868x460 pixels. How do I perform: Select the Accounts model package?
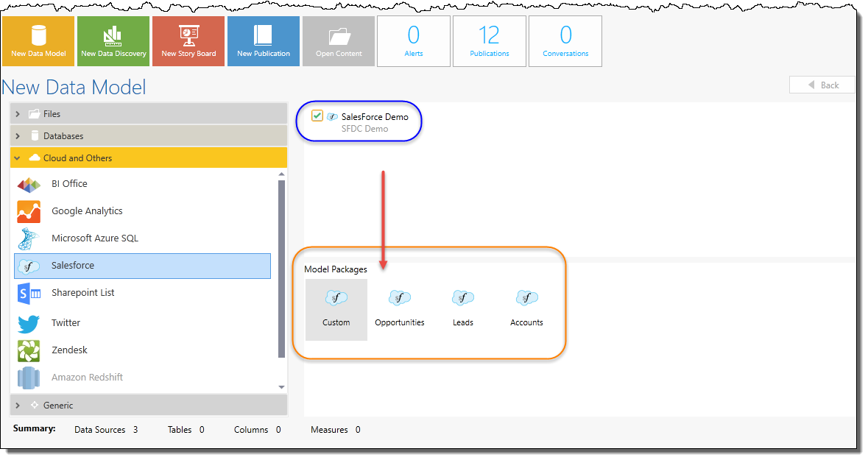click(x=526, y=309)
